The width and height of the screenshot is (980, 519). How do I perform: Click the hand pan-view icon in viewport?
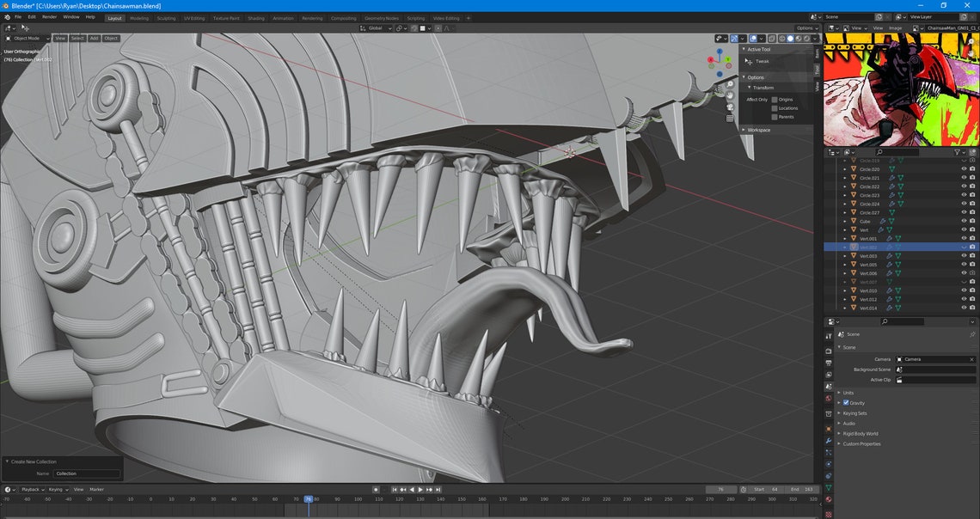pos(730,95)
